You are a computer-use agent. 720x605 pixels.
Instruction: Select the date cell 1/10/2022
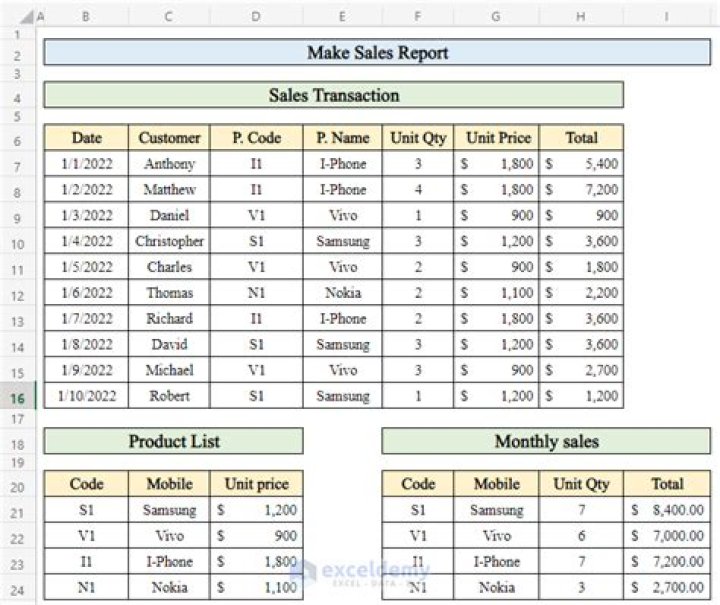(86, 396)
